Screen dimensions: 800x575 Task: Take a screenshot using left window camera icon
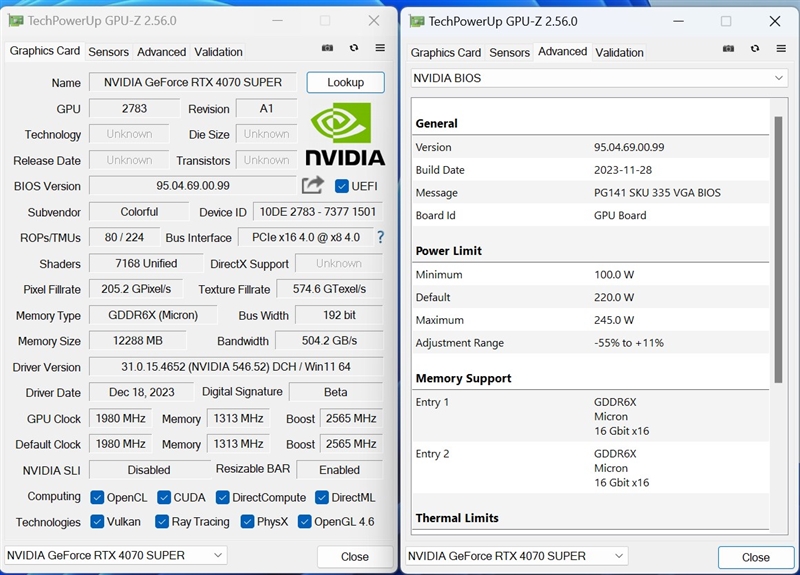(327, 48)
